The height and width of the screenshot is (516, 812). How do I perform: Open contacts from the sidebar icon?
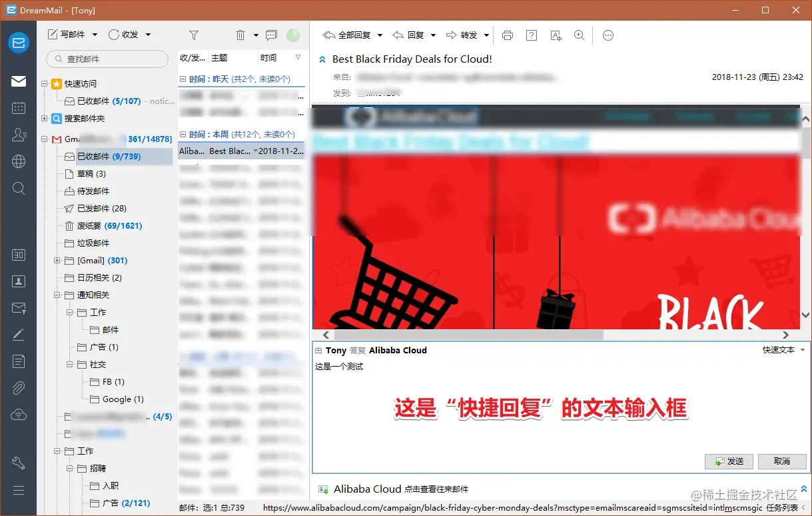(19, 135)
